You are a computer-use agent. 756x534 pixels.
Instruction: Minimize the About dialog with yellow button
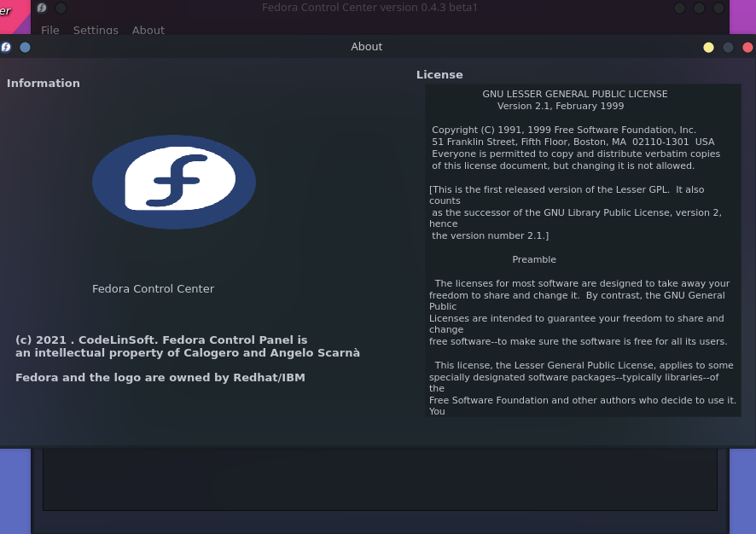[x=708, y=47]
